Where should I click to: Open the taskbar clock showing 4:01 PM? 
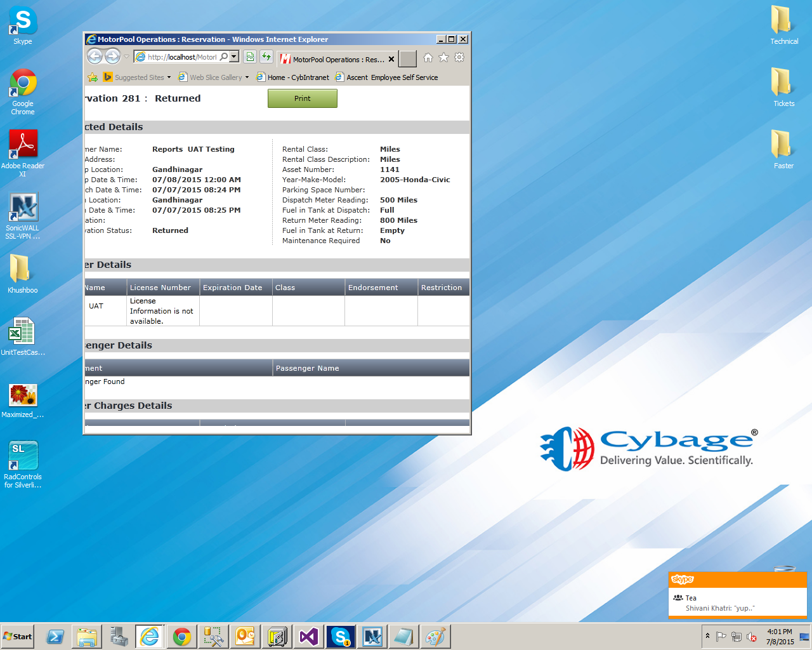[x=780, y=637]
